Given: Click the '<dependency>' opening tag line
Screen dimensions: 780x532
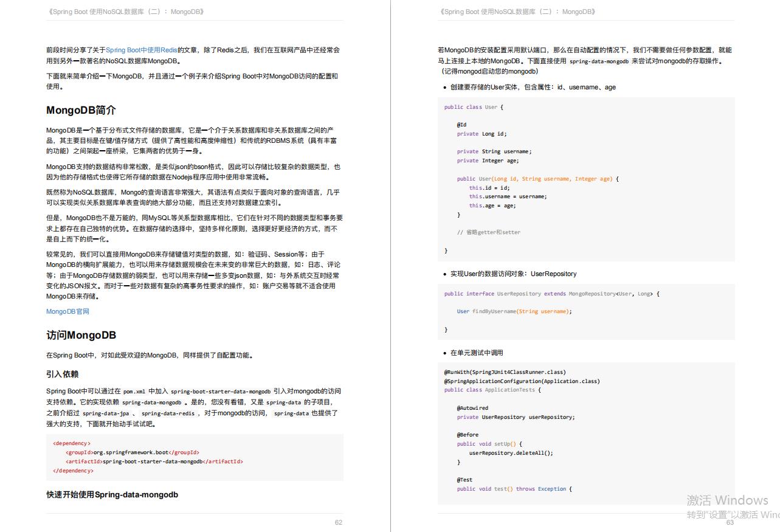Looking at the screenshot, I should pyautogui.click(x=72, y=443).
